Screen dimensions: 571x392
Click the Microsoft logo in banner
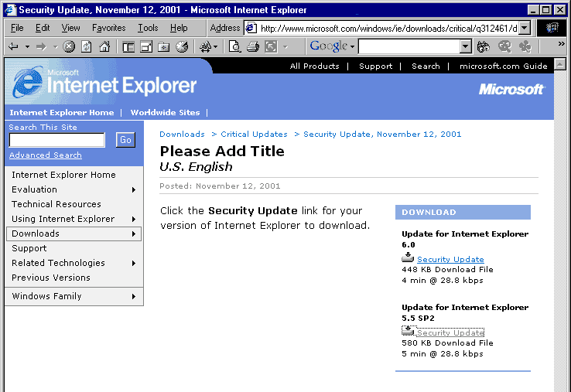coord(511,89)
